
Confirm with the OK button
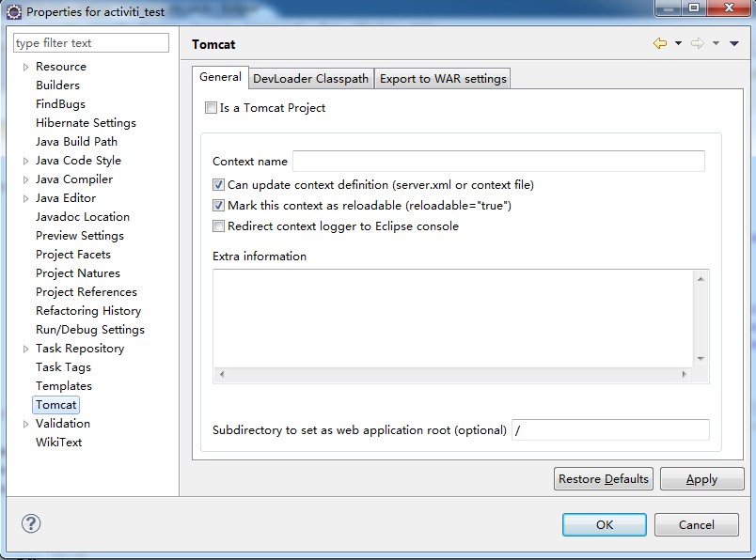(x=605, y=525)
